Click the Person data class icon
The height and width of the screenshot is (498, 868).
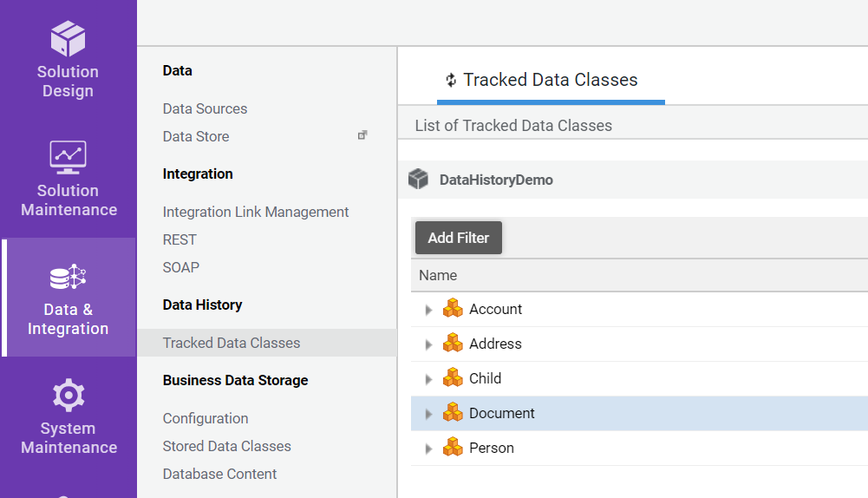[453, 448]
